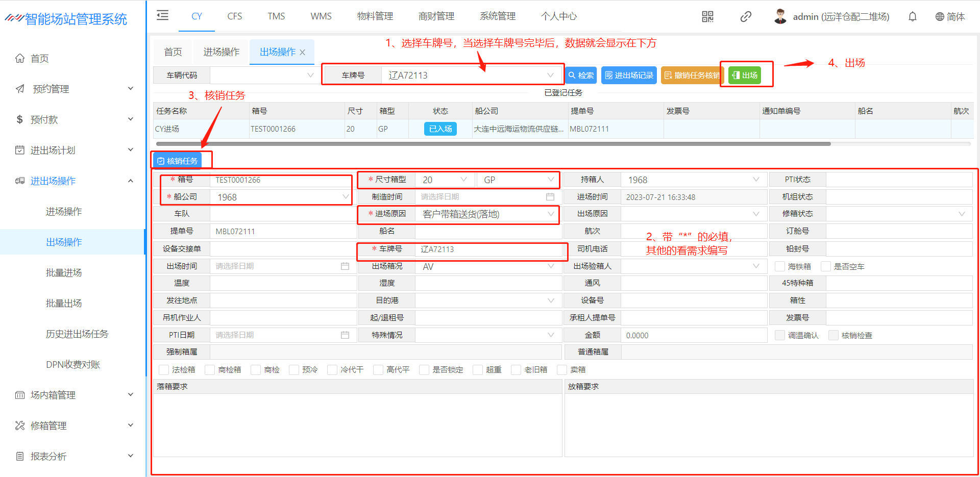Switch to the WMS top menu
Image resolution: width=980 pixels, height=477 pixels.
[x=321, y=16]
